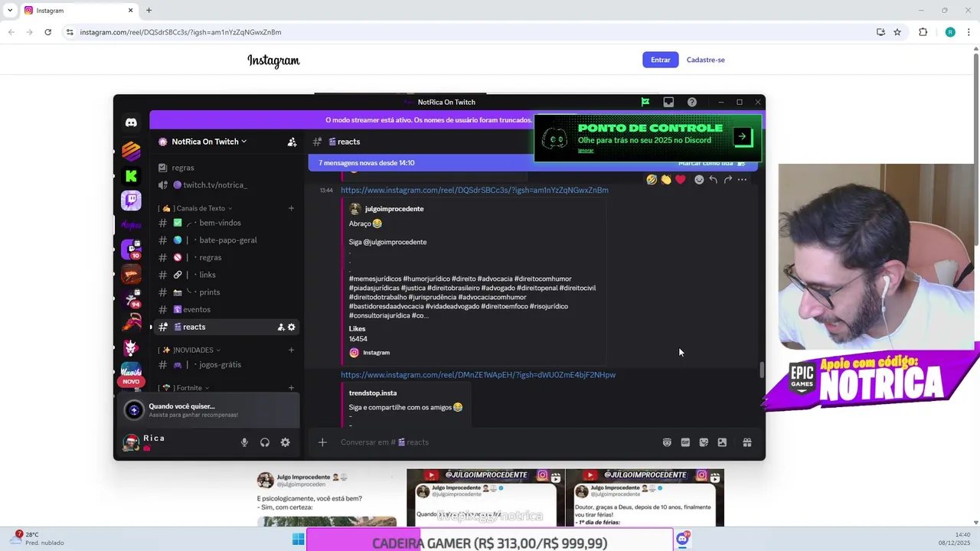Reload the page in Chrome
Screen dimensions: 980x551
(47, 32)
